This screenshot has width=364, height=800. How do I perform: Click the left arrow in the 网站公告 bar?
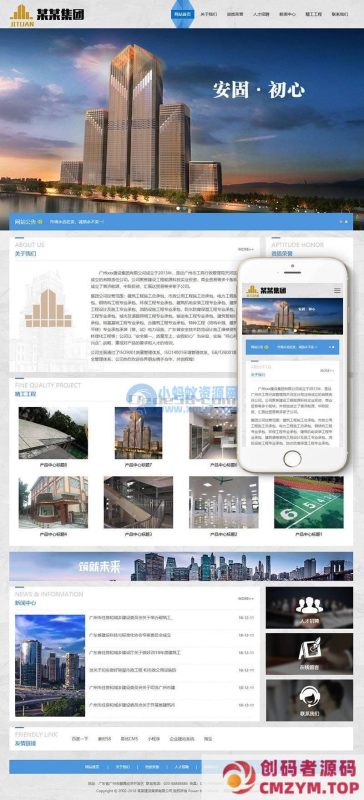pyautogui.click(x=341, y=222)
